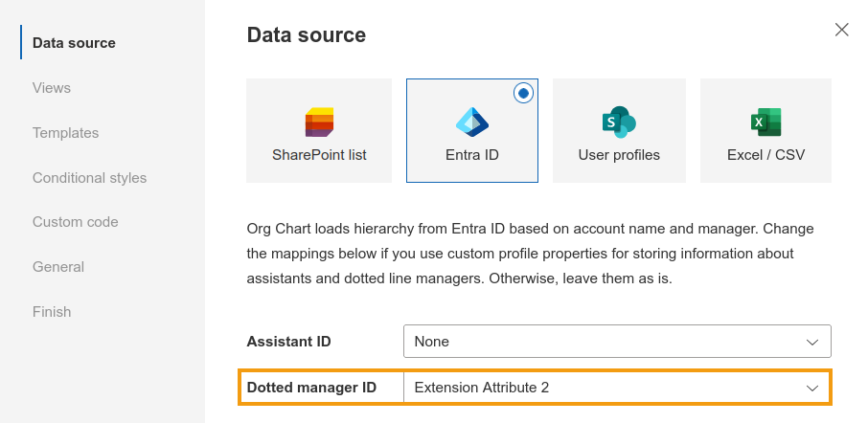Open the Dotted manager ID dropdown
868x423 pixels.
(x=617, y=388)
